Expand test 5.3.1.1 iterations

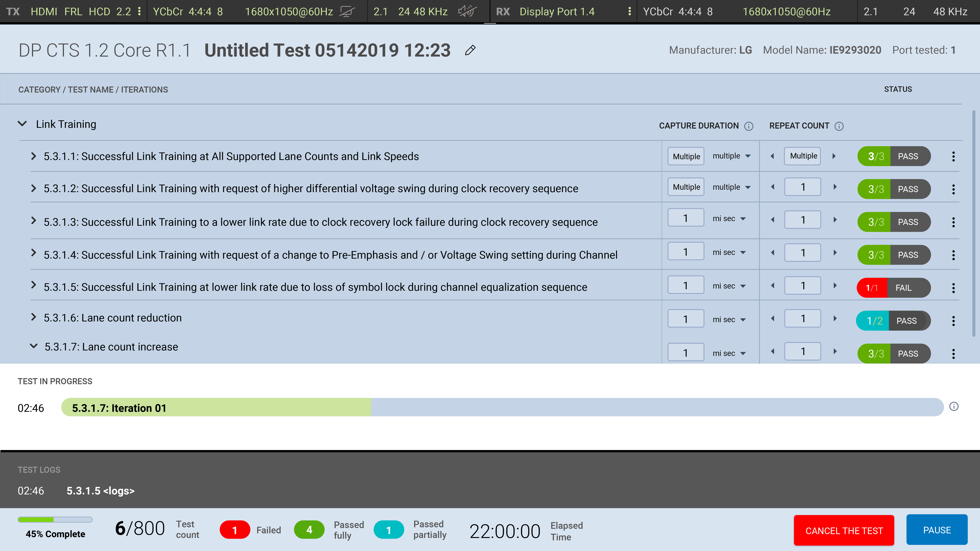(x=33, y=156)
